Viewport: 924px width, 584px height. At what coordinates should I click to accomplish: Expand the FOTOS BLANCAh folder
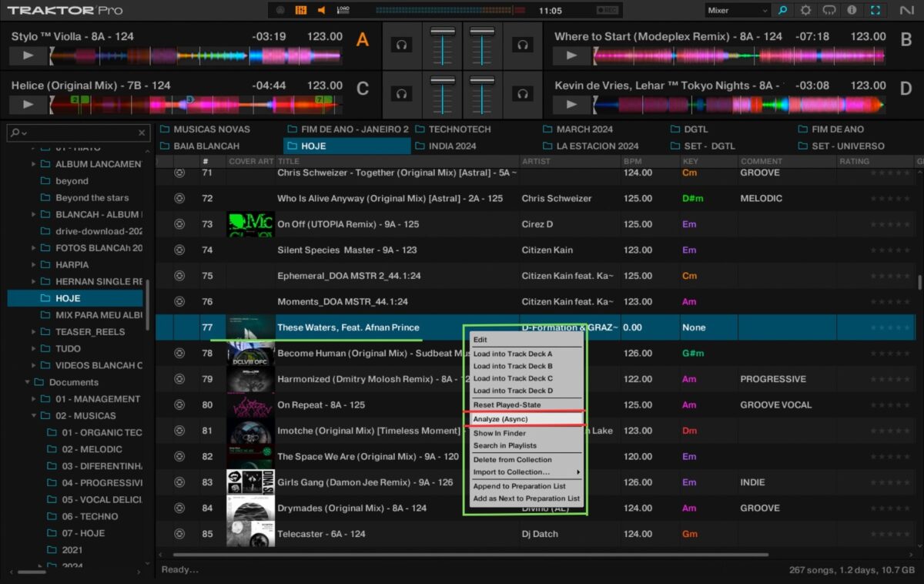[34, 248]
